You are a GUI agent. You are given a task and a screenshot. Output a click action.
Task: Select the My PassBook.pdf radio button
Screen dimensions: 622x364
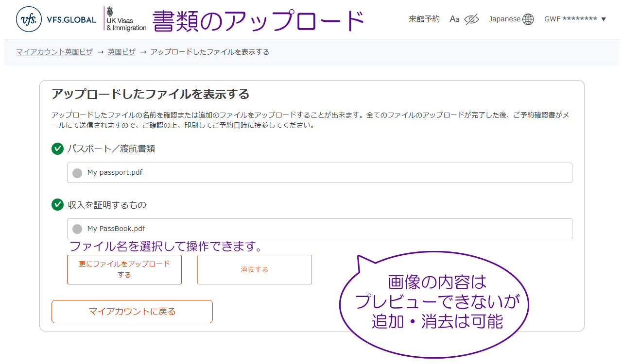77,229
